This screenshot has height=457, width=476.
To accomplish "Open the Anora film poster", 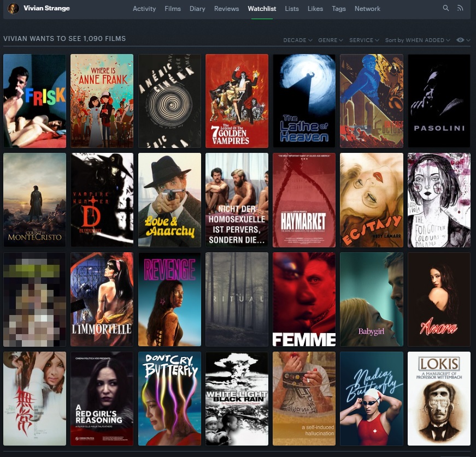I will pyautogui.click(x=439, y=299).
